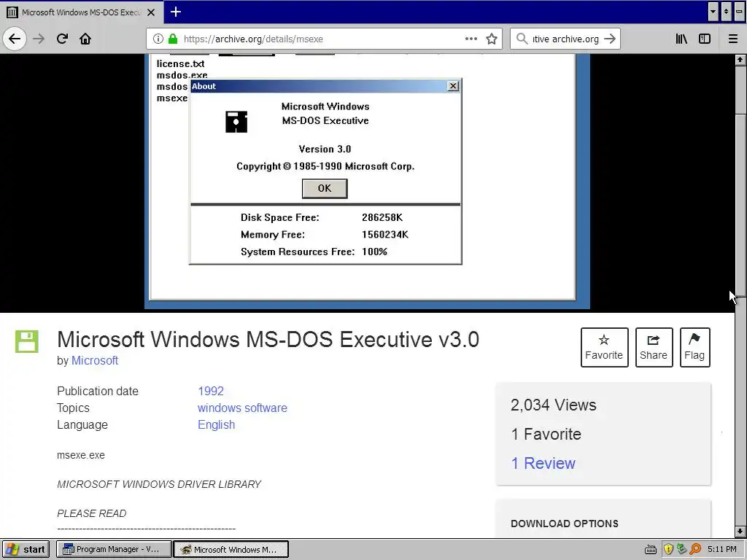Image resolution: width=747 pixels, height=560 pixels.
Task: Click the Memory Free value 1560234K
Action: (385, 234)
